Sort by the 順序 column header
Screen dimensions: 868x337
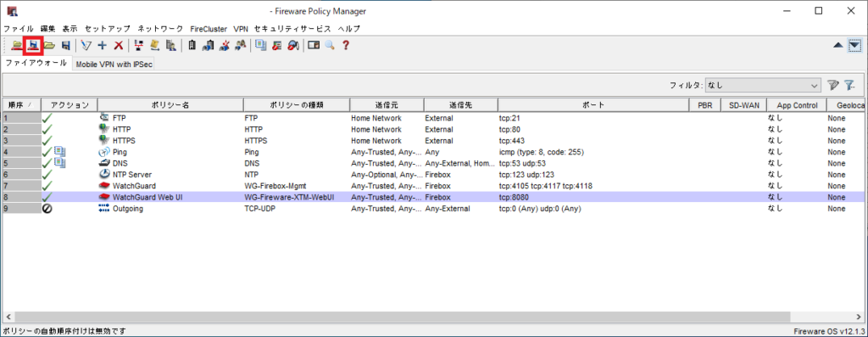(x=21, y=104)
